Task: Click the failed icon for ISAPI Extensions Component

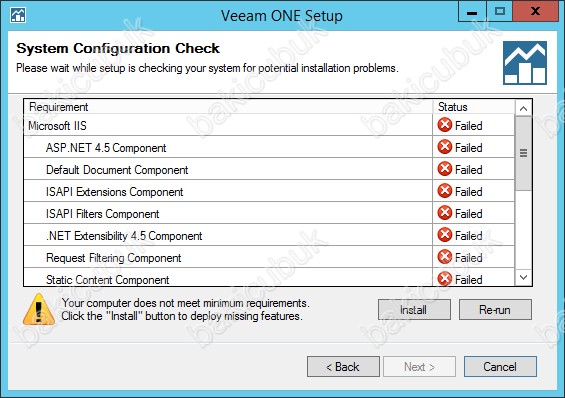Action: point(445,191)
